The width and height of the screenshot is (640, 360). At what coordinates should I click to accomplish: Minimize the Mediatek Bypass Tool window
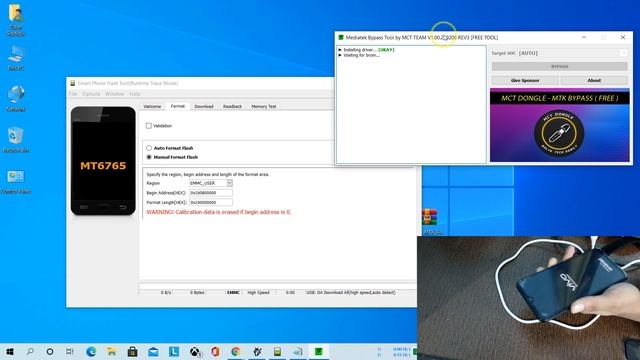[584, 37]
